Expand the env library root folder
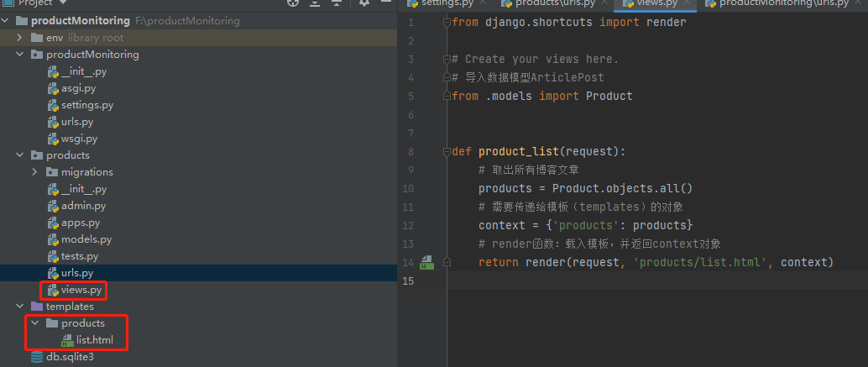This screenshot has width=868, height=367. click(x=19, y=38)
